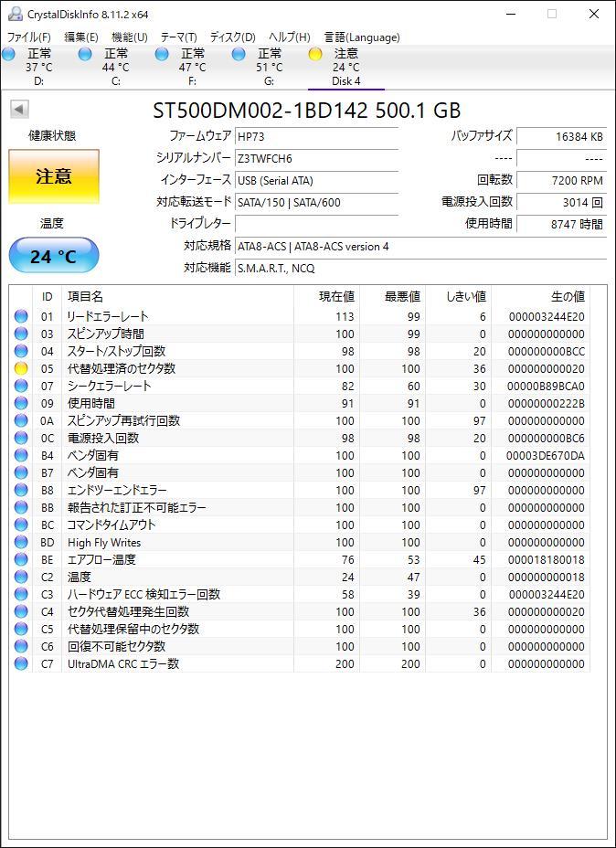
Task: Click the ID column header
Action: pos(47,296)
